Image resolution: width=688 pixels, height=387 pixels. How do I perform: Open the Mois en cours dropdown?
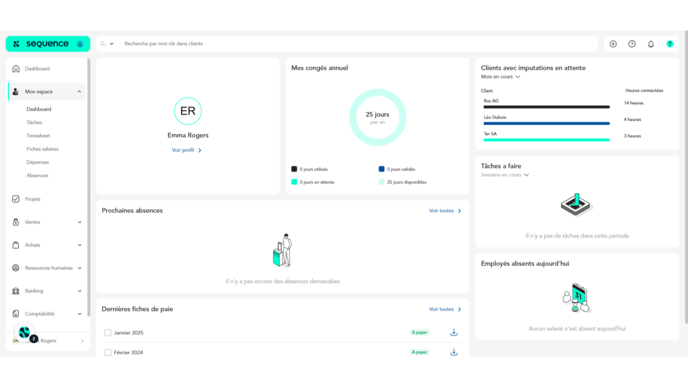point(501,77)
